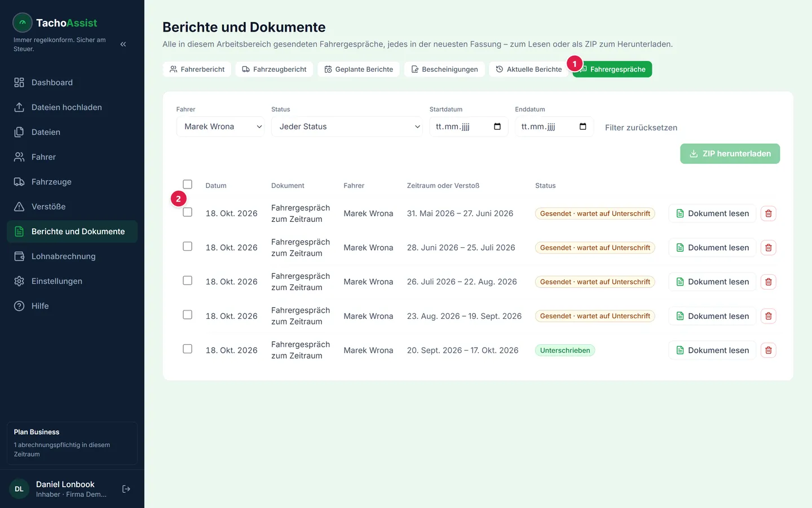Image resolution: width=812 pixels, height=508 pixels.
Task: Tick the checkbox for 20. Sept. 2026 – 17. Okt. 2026
Action: point(188,349)
